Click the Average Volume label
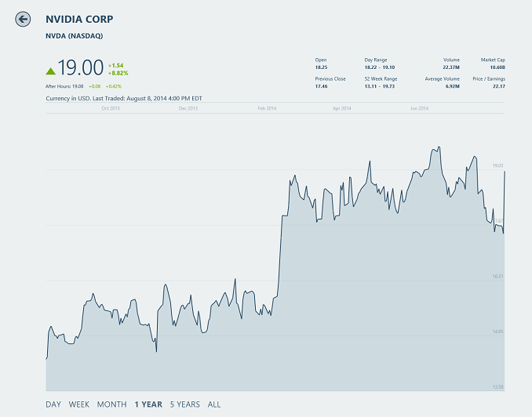532x417 pixels. click(442, 79)
